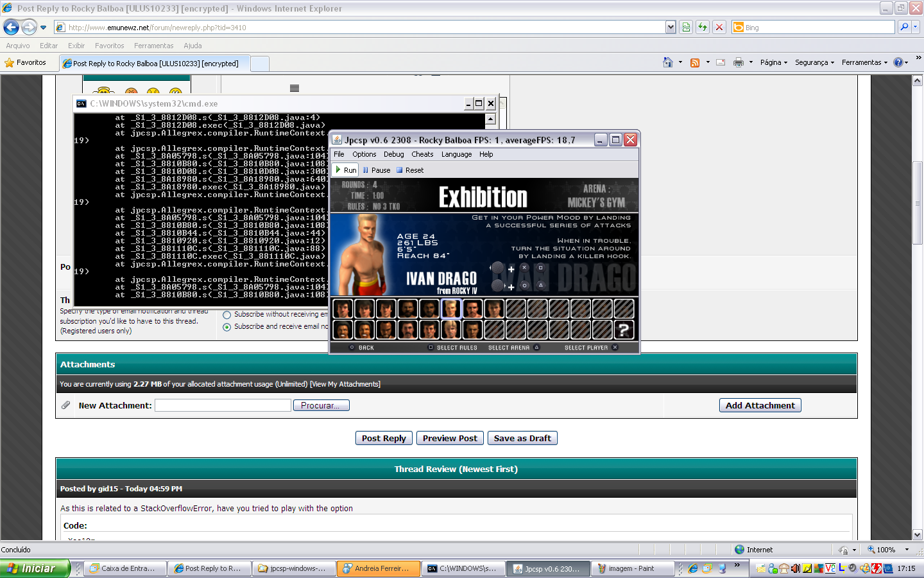Open the Cheats menu in Jpcsp
The width and height of the screenshot is (924, 578).
pos(422,154)
